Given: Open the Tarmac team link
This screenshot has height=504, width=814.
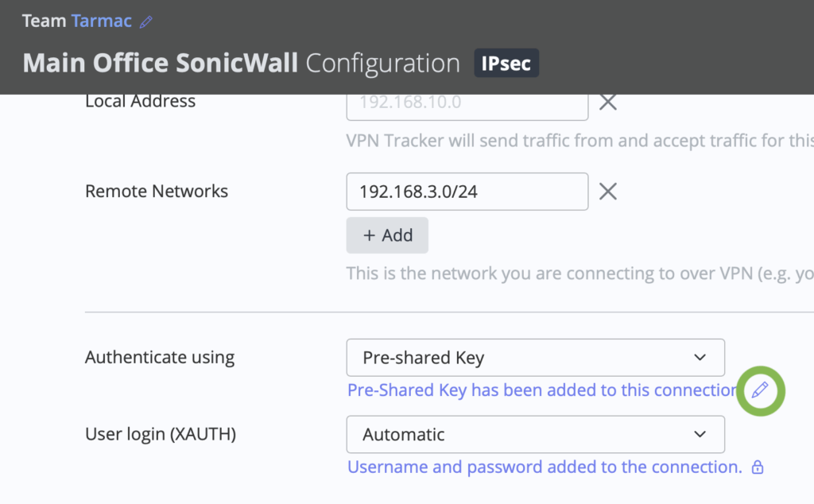Looking at the screenshot, I should click(x=101, y=21).
